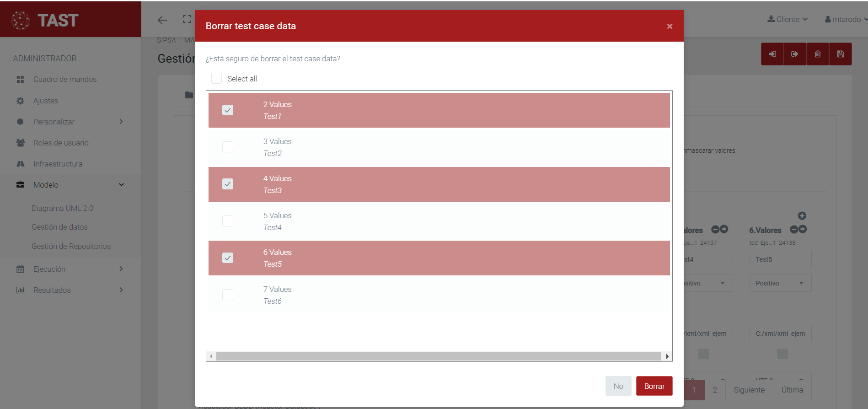The height and width of the screenshot is (409, 868).
Task: Open Cuadro de mandos in sidebar
Action: click(x=64, y=79)
